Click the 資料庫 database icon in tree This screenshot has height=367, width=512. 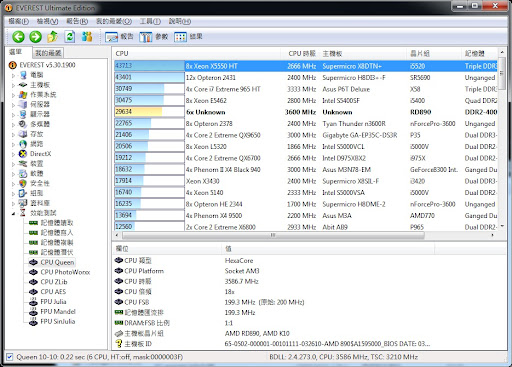23,203
